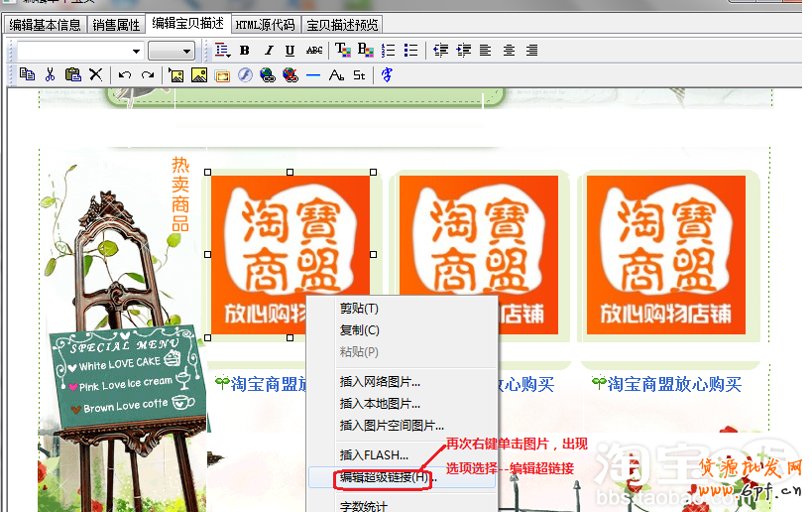Image resolution: width=812 pixels, height=512 pixels.
Task: Click the underline formatting icon
Action: point(290,51)
